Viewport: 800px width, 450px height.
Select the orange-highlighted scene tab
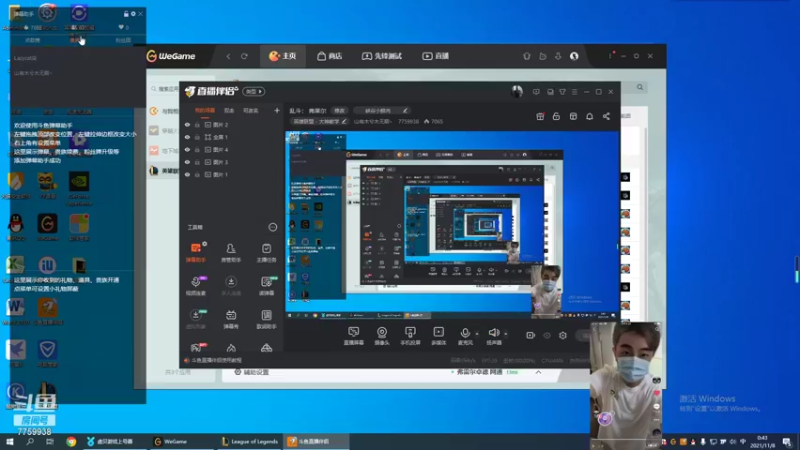pyautogui.click(x=205, y=110)
